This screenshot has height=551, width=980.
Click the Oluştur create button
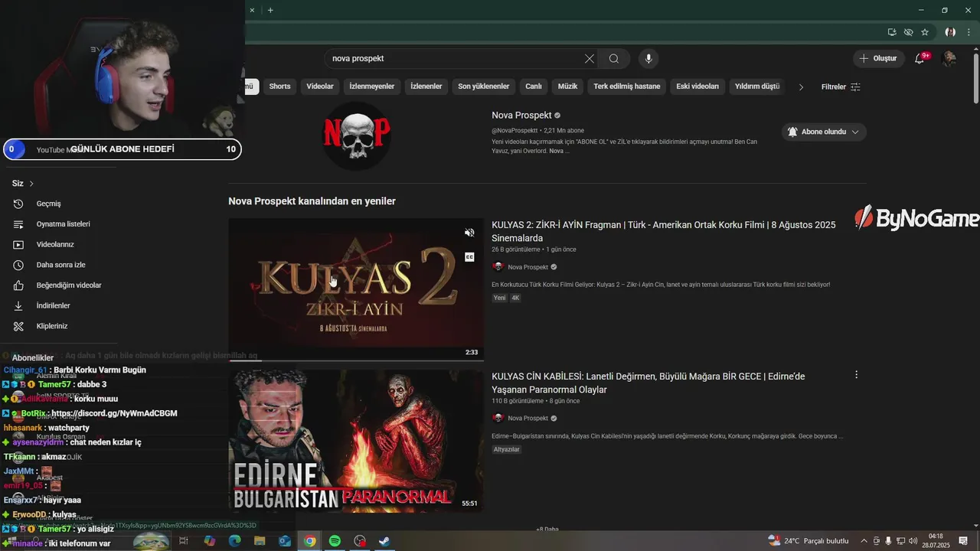(878, 58)
